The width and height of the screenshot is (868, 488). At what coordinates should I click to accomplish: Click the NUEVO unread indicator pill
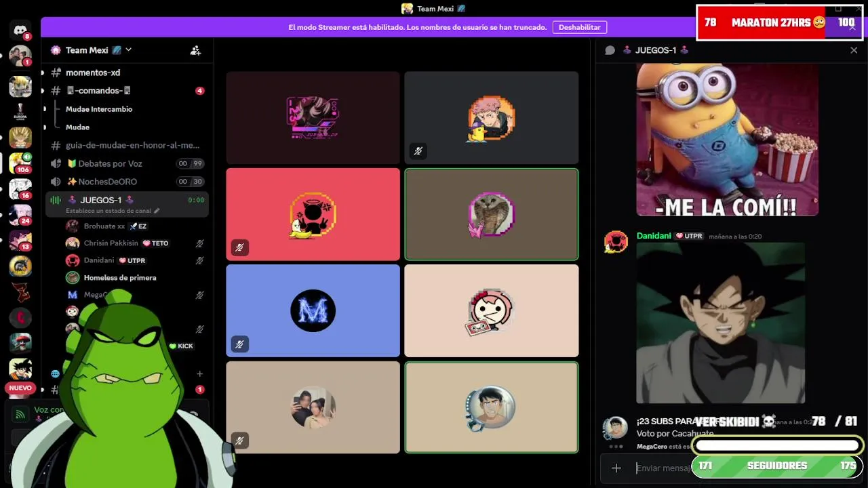pos(20,388)
